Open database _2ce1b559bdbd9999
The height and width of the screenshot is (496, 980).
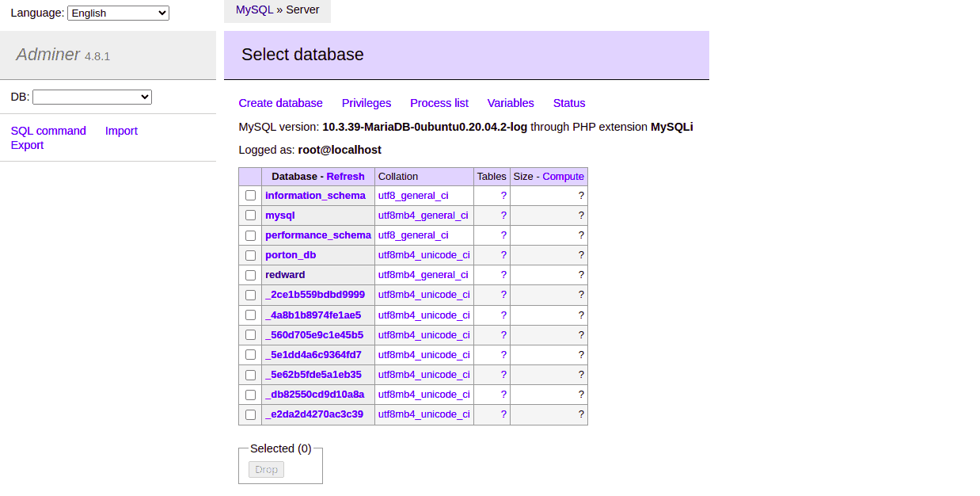point(315,295)
